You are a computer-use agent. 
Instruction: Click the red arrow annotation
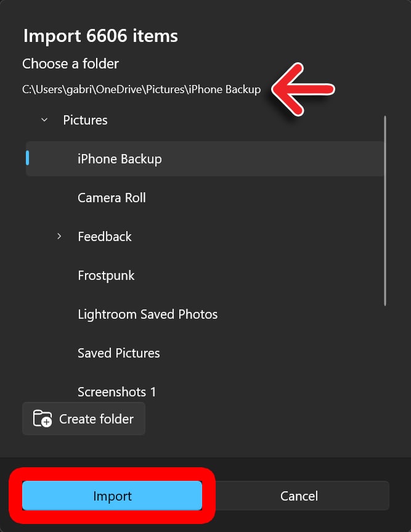coord(303,88)
